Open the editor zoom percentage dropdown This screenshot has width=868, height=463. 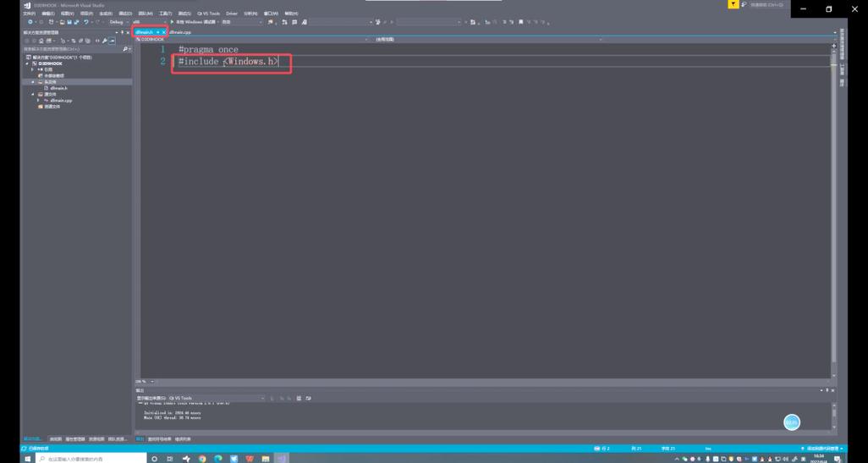coord(146,382)
